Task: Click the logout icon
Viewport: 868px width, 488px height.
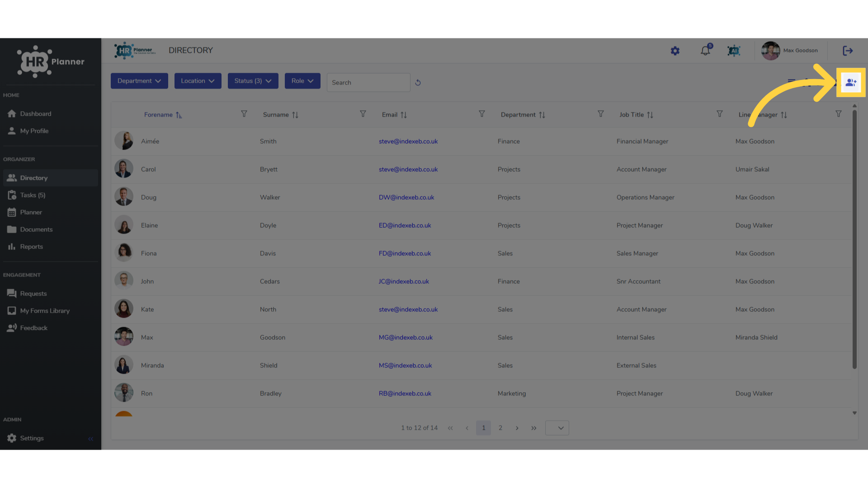Action: 848,51
